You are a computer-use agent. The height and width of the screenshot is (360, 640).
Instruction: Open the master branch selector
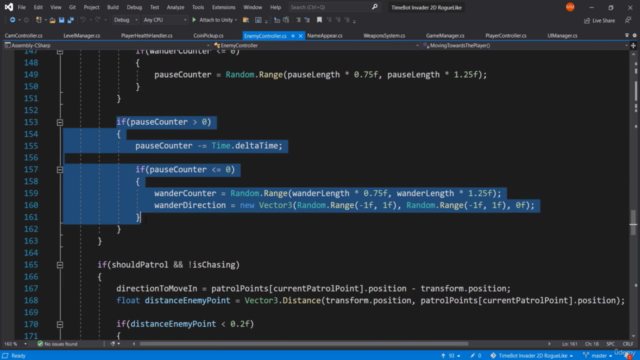[598, 356]
